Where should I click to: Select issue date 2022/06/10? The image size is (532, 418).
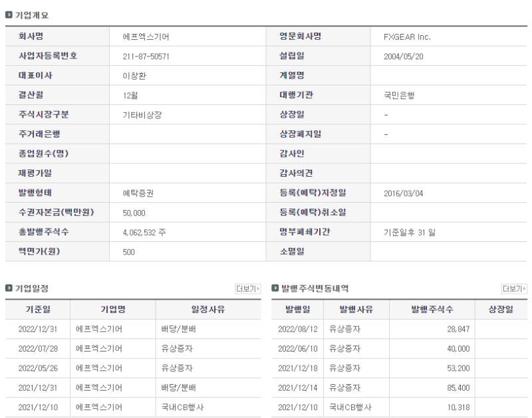click(x=298, y=349)
